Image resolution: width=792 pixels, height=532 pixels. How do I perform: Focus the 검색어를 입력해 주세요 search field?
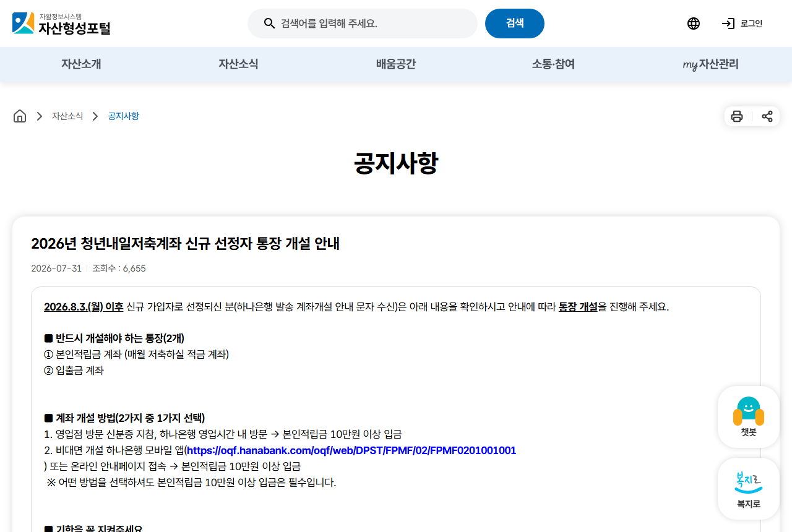pyautogui.click(x=363, y=24)
